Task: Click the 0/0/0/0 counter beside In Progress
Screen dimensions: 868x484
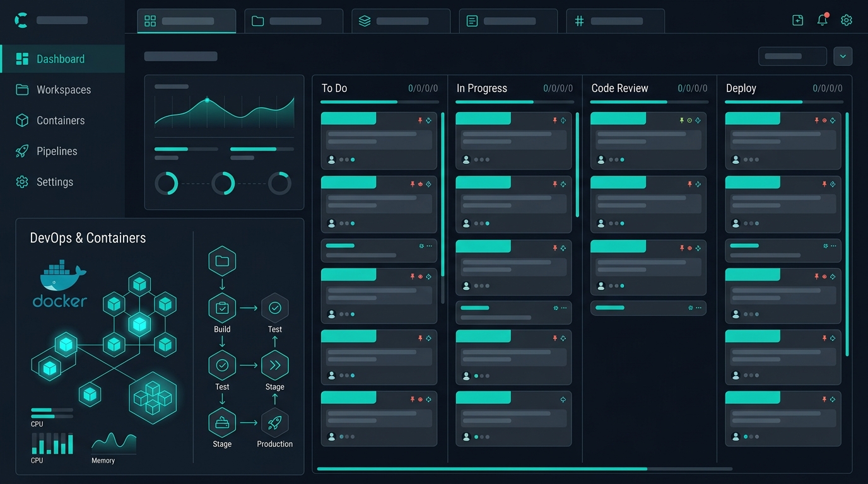Action: [x=558, y=88]
